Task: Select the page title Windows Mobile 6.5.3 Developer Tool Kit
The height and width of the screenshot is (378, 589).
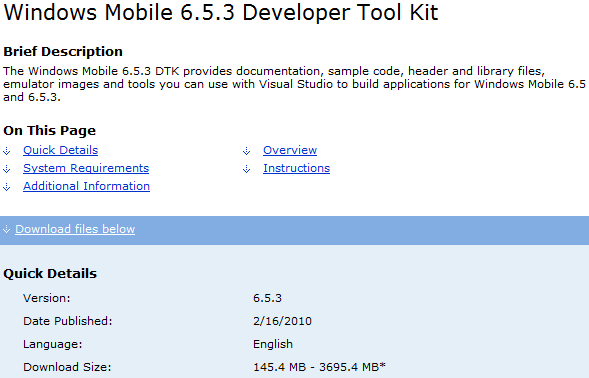Action: tap(221, 12)
